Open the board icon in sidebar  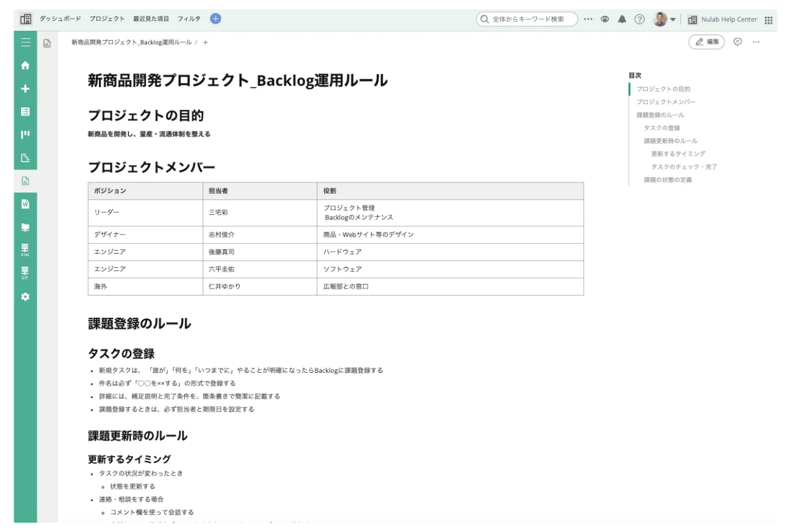coord(26,134)
